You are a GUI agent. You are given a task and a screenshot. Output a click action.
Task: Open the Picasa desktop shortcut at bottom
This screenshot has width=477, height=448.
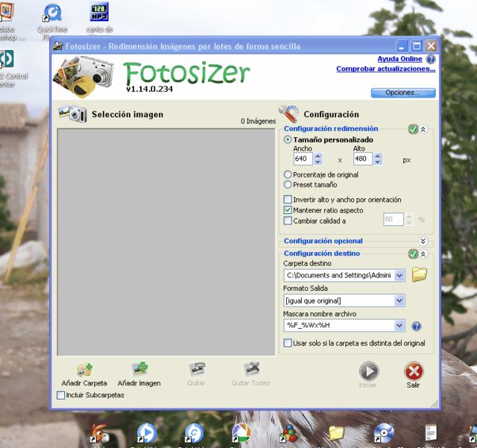pos(241,433)
